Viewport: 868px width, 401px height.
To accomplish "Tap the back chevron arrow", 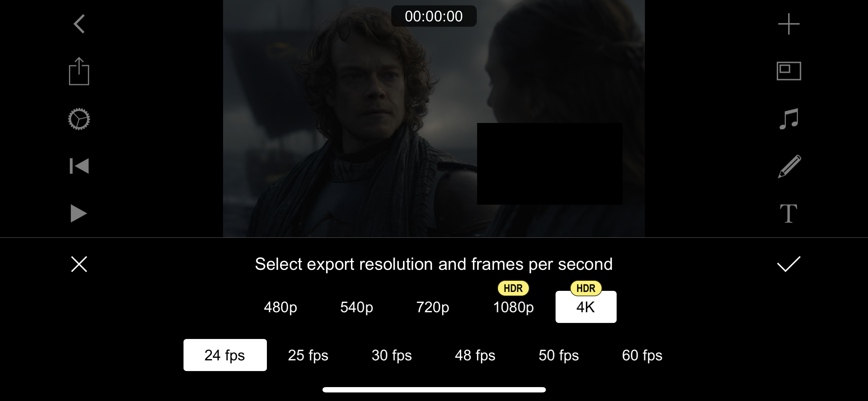I will tap(79, 24).
